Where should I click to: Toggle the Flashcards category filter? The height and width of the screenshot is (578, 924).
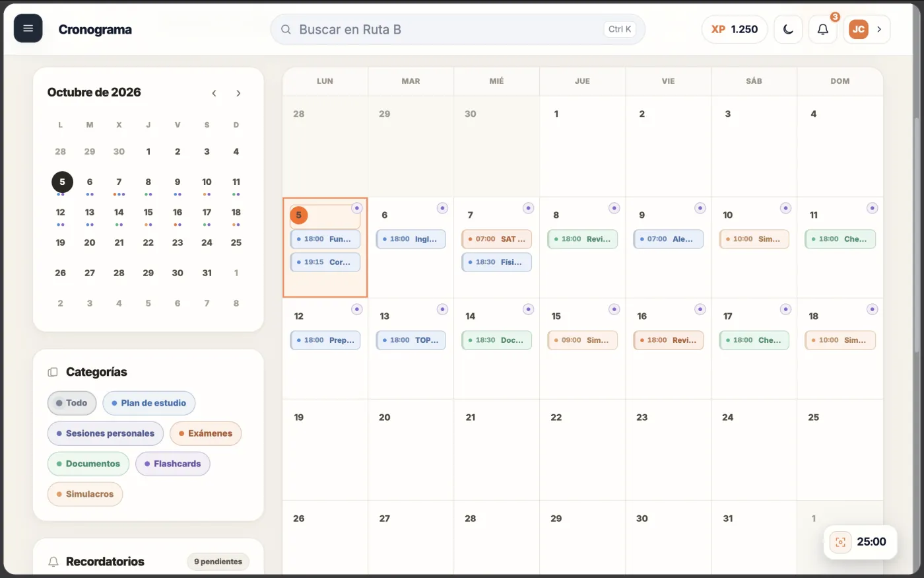(x=173, y=464)
